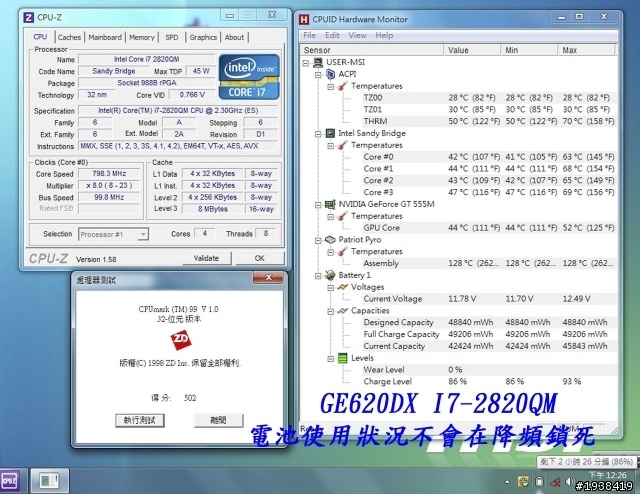Click the network tray icon
This screenshot has width=640, height=494.
(x=555, y=483)
